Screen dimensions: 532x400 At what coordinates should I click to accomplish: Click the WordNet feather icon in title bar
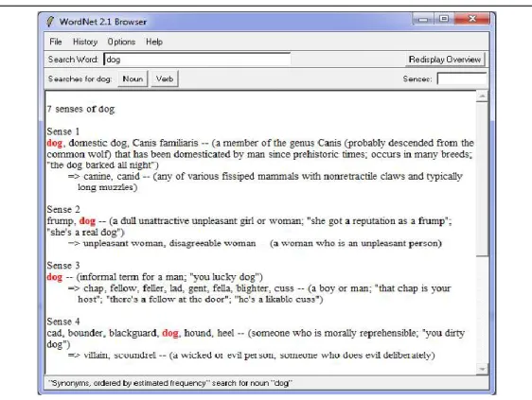tap(50, 22)
